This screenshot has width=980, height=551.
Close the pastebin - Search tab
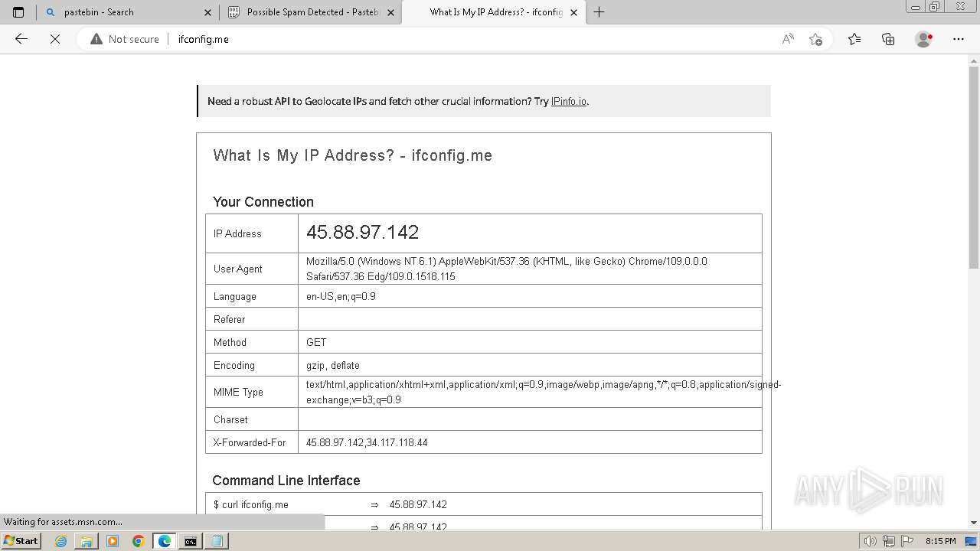point(208,12)
